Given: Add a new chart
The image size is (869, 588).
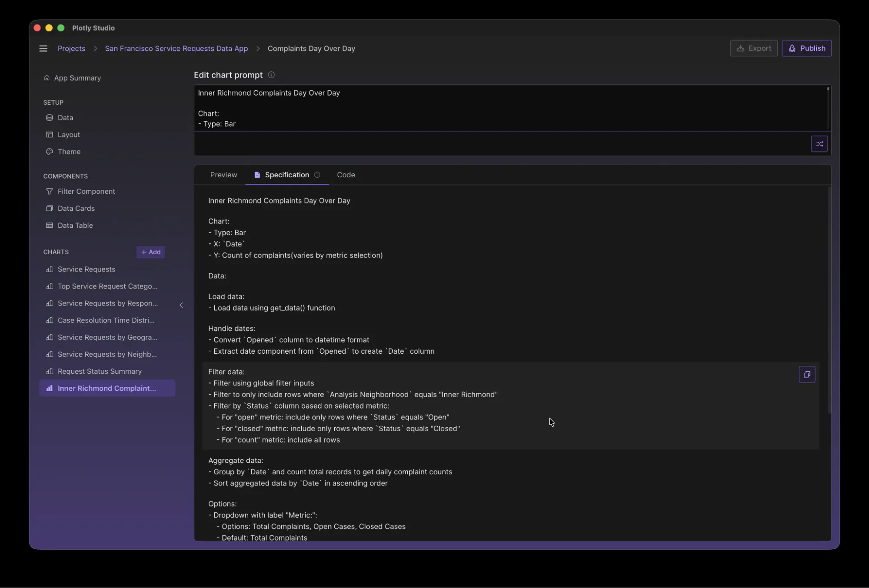Looking at the screenshot, I should coord(151,252).
